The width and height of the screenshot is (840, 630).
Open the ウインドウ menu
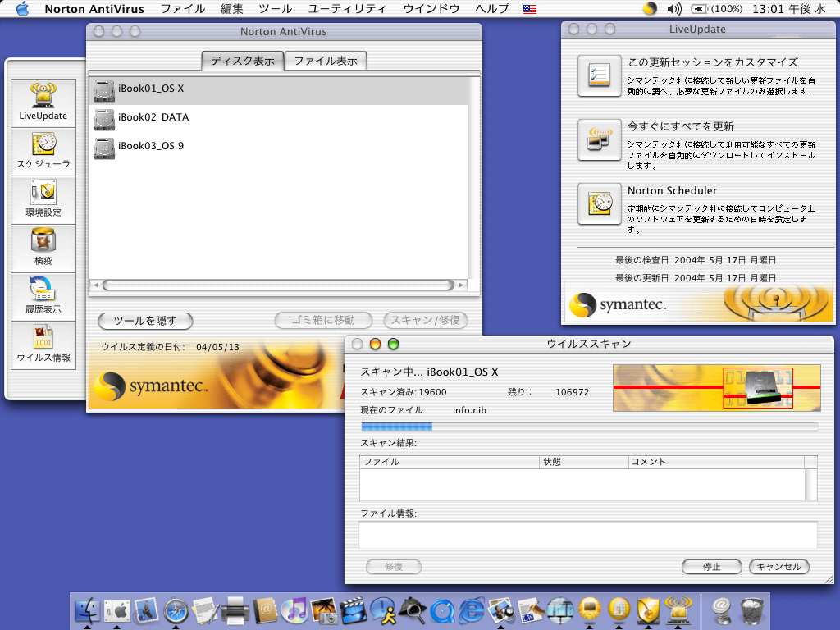click(431, 9)
